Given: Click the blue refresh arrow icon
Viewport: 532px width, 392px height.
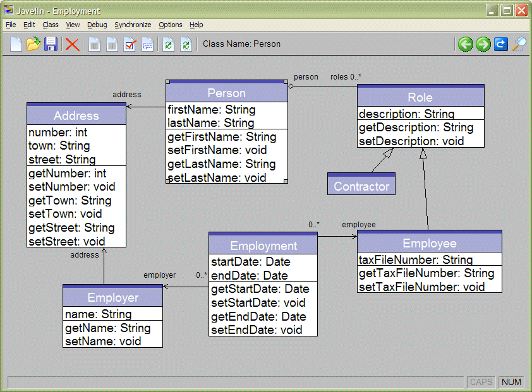Looking at the screenshot, I should pos(501,44).
